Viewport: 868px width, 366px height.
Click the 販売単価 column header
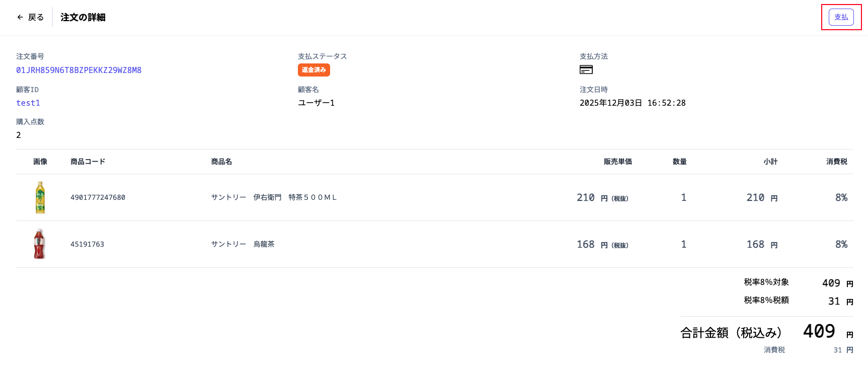pyautogui.click(x=618, y=162)
